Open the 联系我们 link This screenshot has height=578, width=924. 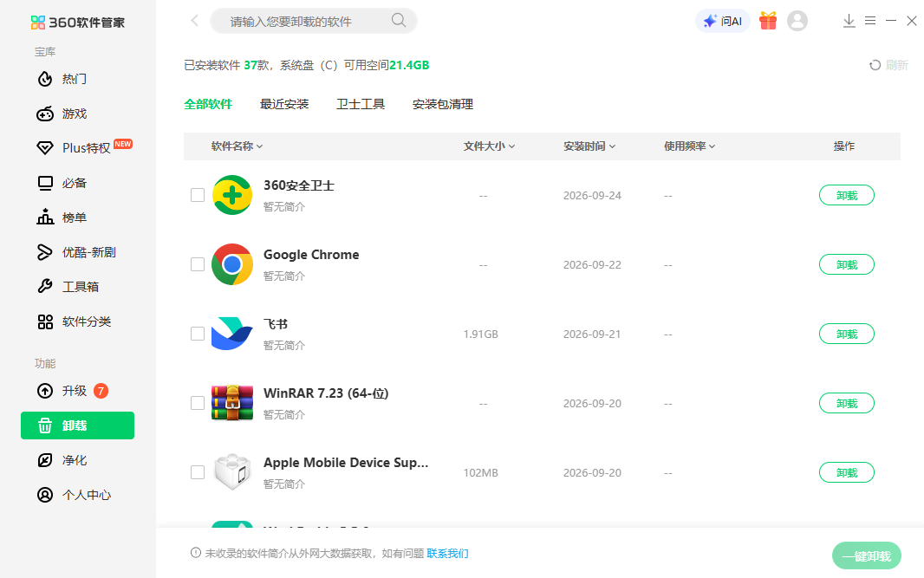447,553
